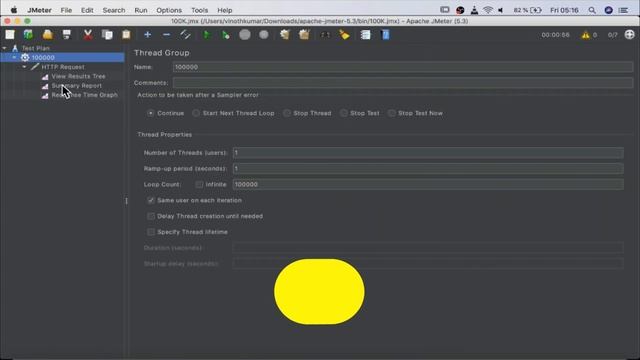Viewport: 640px width, 360px height.
Task: Toggle the Infinite loop checkbox
Action: pos(199,184)
